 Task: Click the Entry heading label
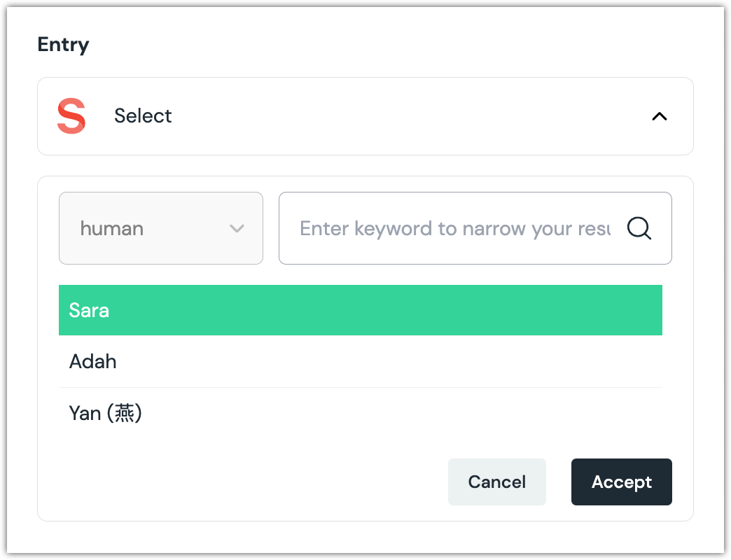(63, 45)
